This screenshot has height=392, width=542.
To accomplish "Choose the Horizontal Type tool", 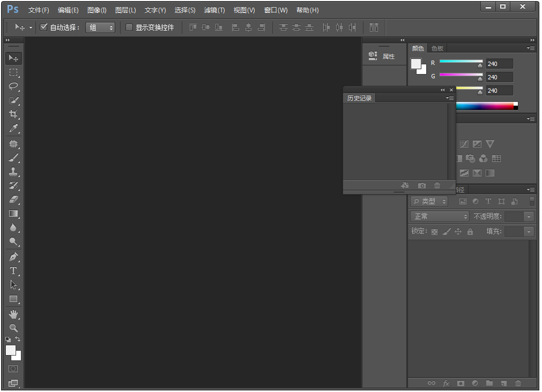I will pos(13,271).
